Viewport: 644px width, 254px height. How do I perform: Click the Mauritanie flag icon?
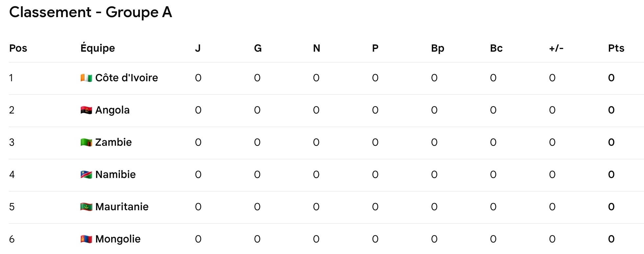(86, 207)
